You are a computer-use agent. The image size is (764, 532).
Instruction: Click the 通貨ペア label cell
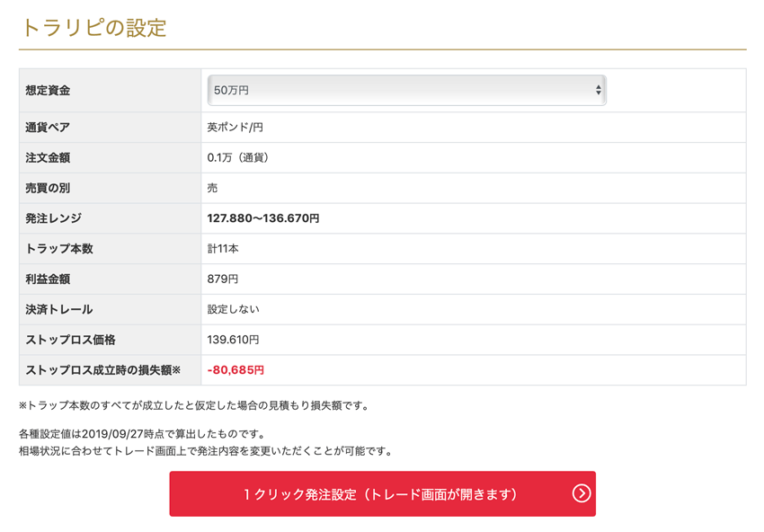click(48, 128)
